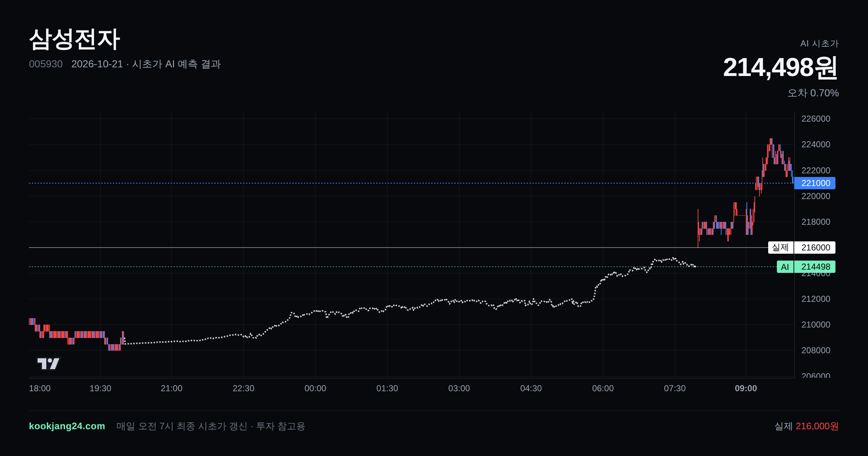Click the 09:00 time axis label
Screen dimensions: 868x456
click(x=746, y=388)
